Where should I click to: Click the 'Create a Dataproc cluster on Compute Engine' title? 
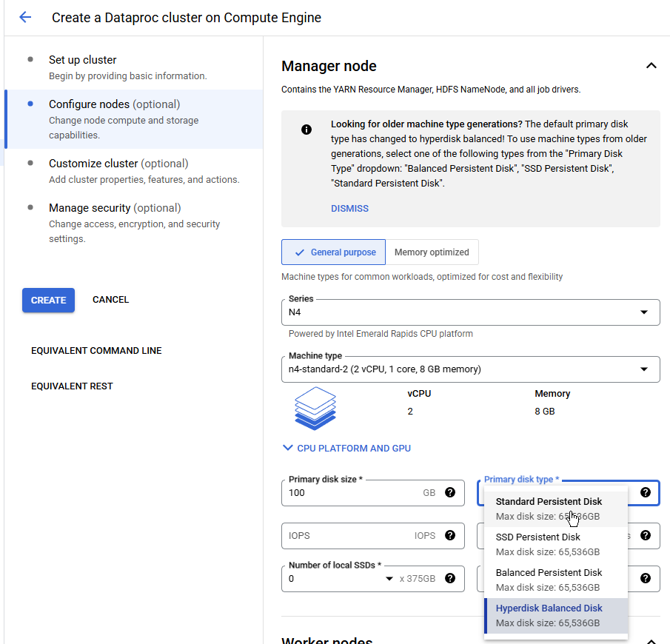click(187, 18)
